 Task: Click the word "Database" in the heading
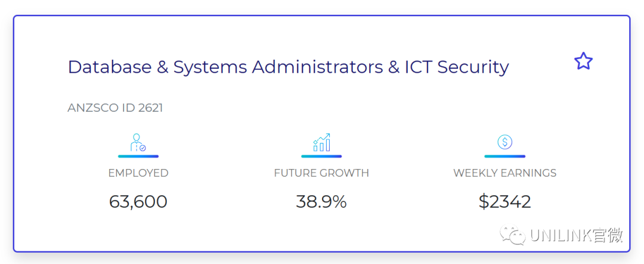(x=110, y=67)
